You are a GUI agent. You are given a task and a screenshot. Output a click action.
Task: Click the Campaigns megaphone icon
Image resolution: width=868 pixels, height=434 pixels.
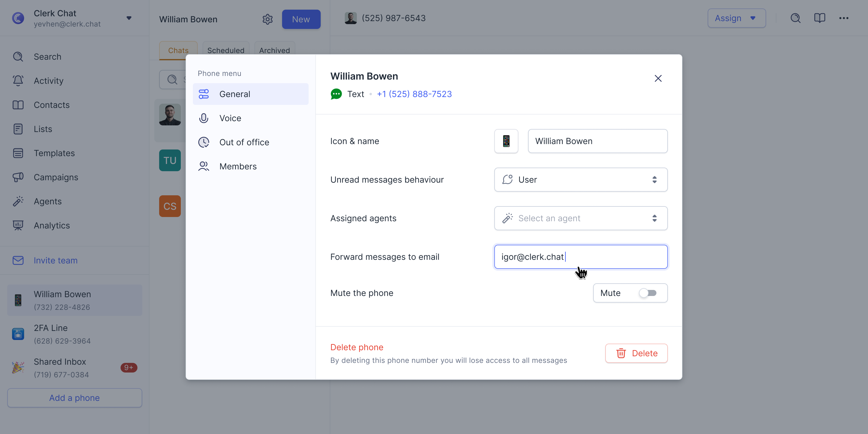[18, 177]
